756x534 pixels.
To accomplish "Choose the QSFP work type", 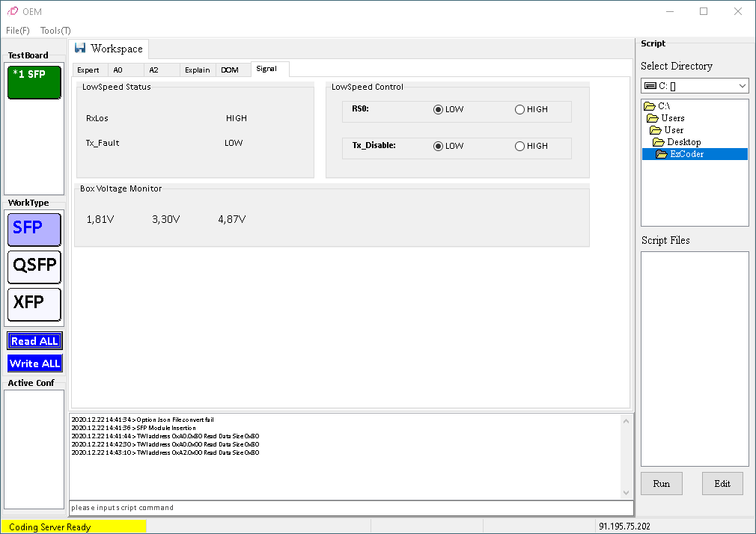I will click(x=34, y=267).
